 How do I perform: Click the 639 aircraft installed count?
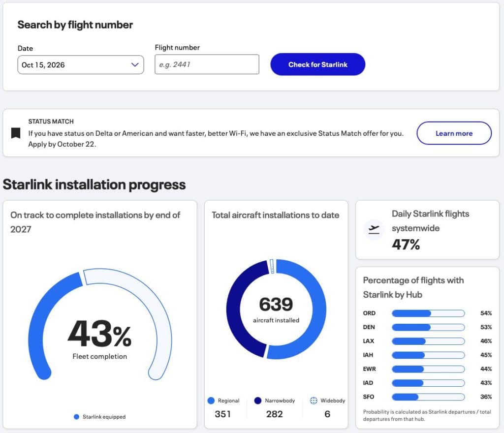[x=276, y=304]
